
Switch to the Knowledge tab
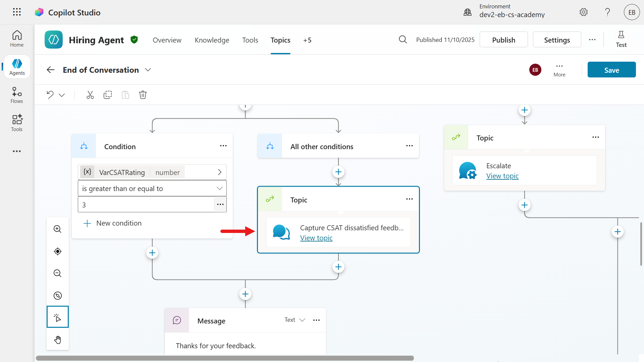[x=212, y=40]
